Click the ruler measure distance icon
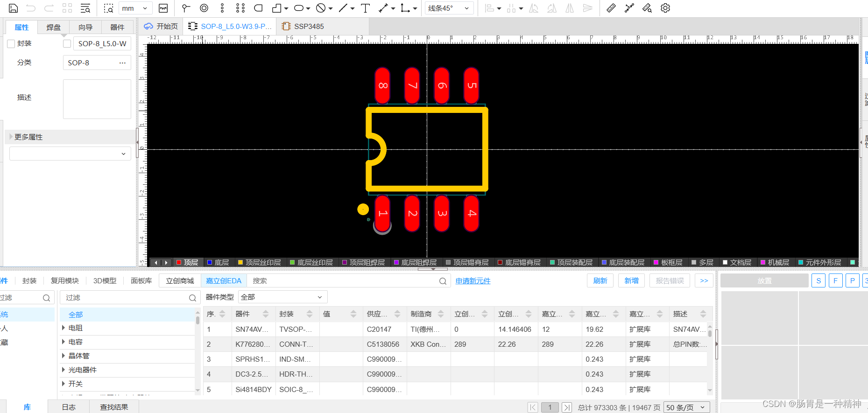This screenshot has width=868, height=413. (611, 8)
